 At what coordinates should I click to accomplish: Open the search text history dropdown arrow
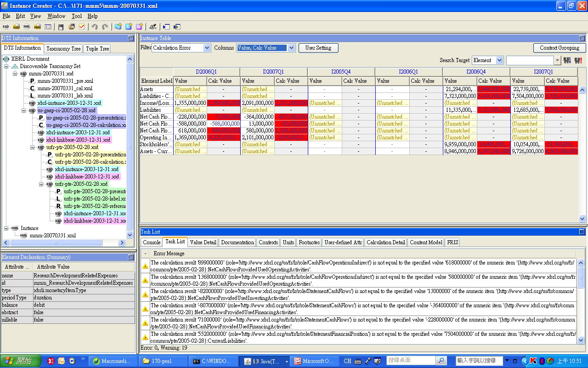click(x=557, y=60)
